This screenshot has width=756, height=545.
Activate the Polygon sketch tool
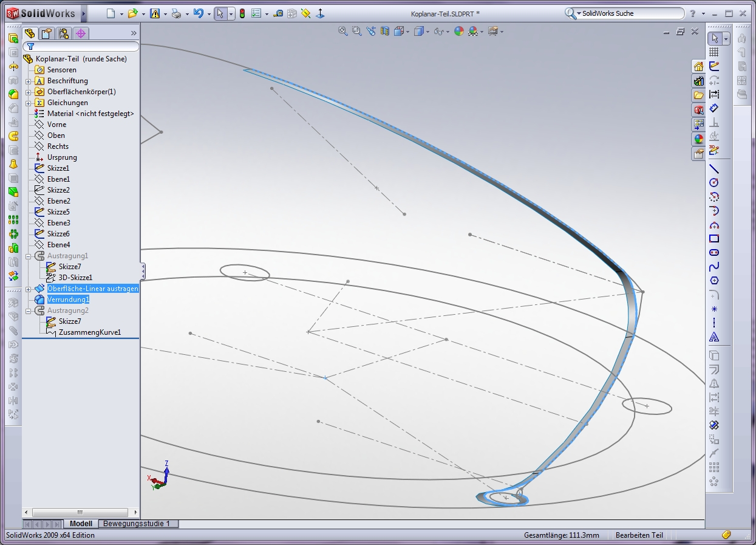(714, 281)
